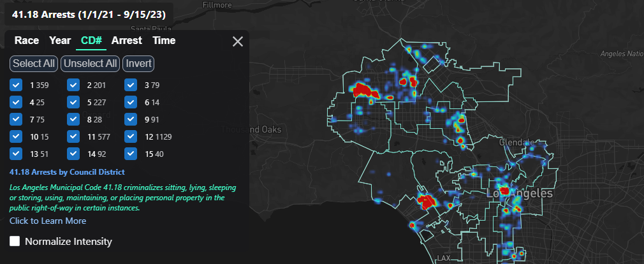Uncheck council district 15 checkbox
This screenshot has height=264, width=644.
[131, 154]
